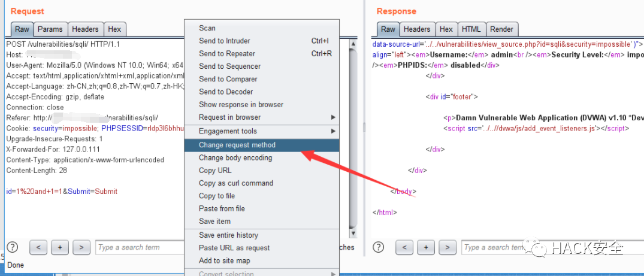
Task: Choose Send to Intruder
Action: (262, 41)
